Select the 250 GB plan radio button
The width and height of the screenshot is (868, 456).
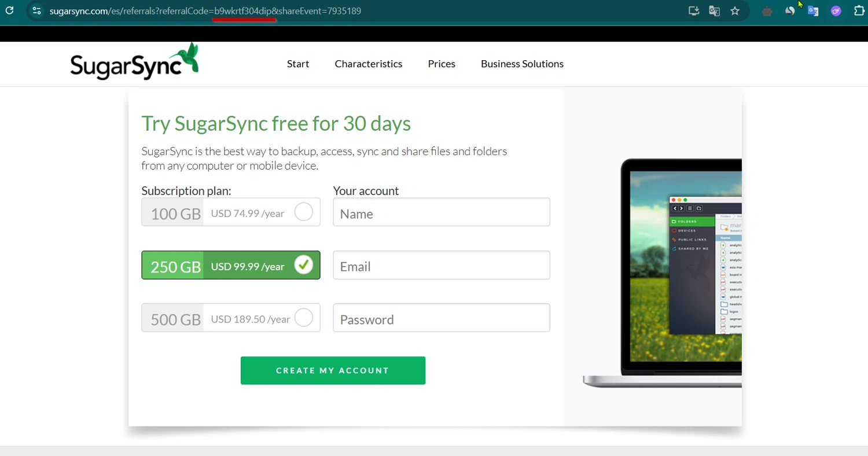pos(304,265)
